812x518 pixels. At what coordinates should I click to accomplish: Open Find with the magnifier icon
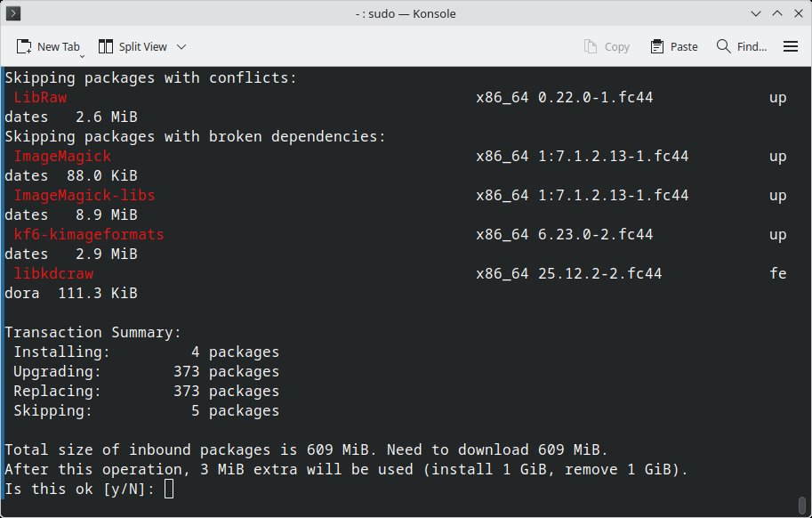coord(724,46)
